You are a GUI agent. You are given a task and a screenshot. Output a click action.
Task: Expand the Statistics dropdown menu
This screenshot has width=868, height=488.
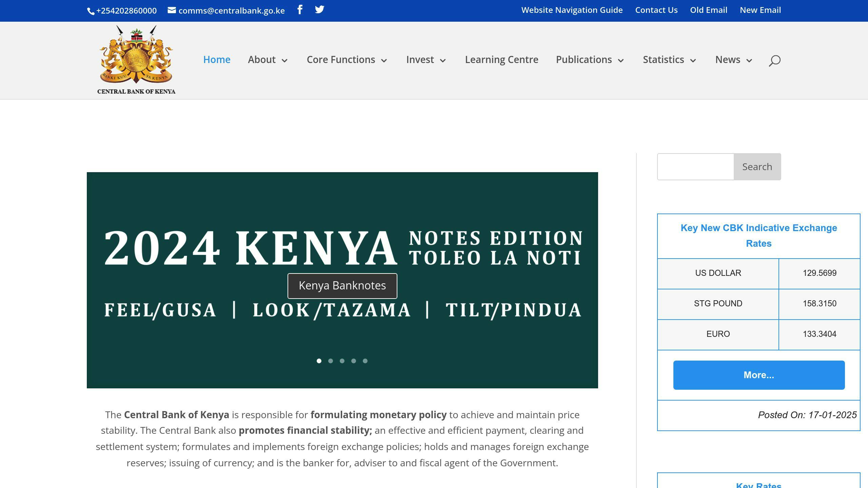point(663,60)
